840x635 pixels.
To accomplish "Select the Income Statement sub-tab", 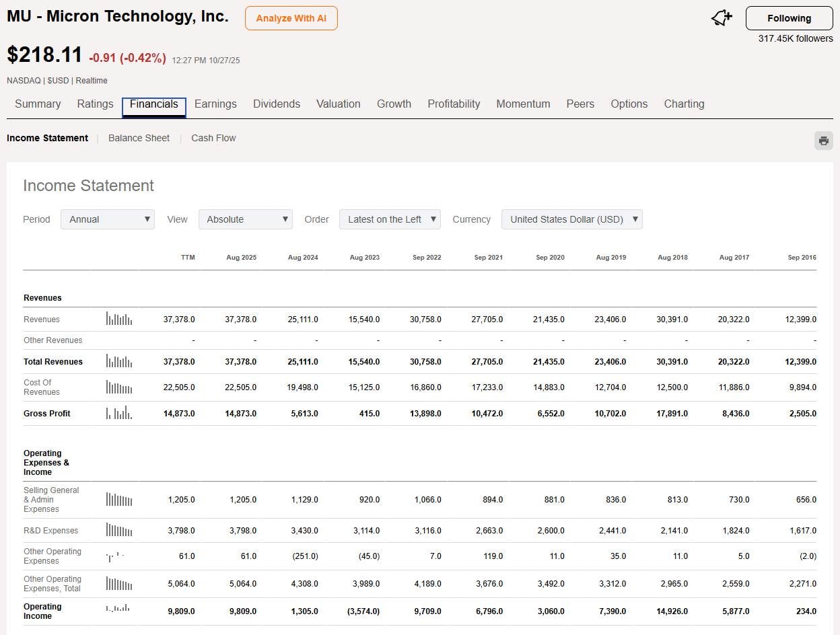I will [47, 138].
